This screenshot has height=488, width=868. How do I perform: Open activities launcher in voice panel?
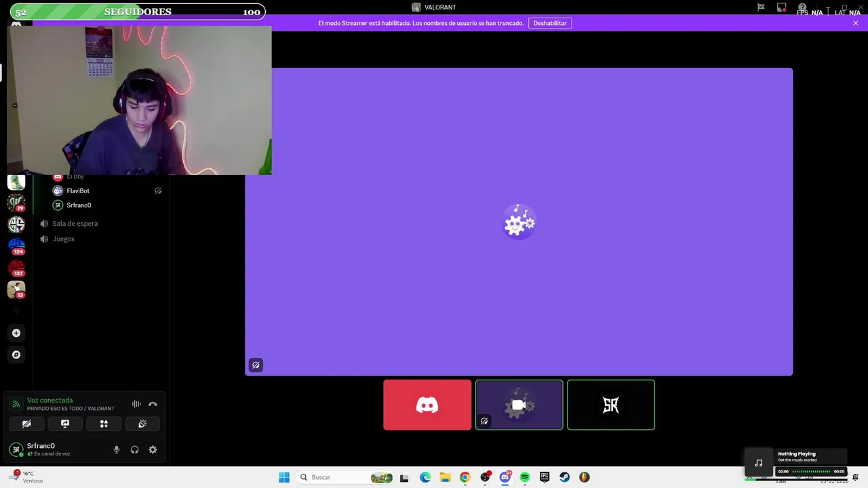pyautogui.click(x=104, y=424)
